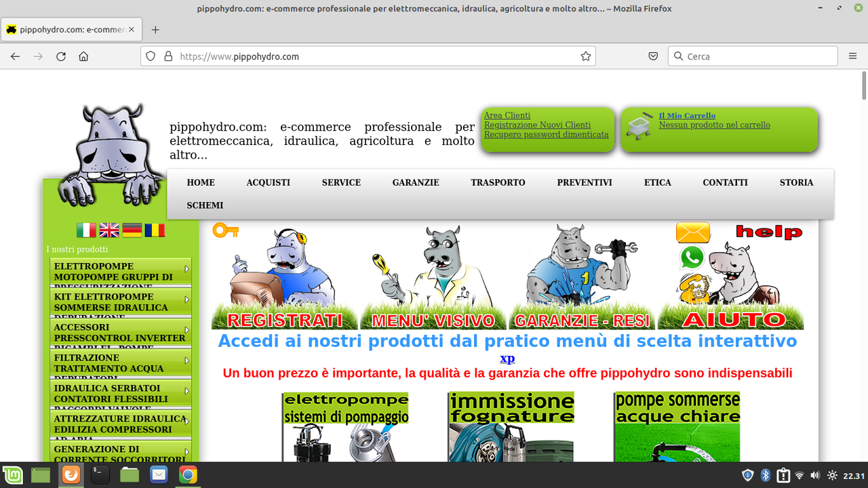Viewport: 868px width, 488px height.
Task: Click the Bluetooth tray icon
Action: point(766,475)
